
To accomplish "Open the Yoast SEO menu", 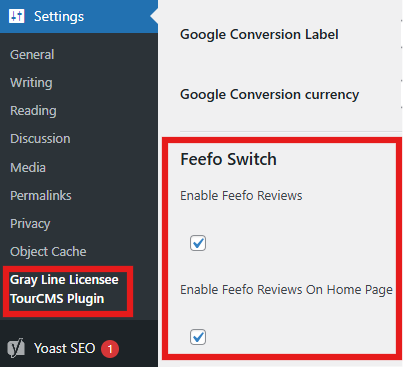I will pos(65,349).
